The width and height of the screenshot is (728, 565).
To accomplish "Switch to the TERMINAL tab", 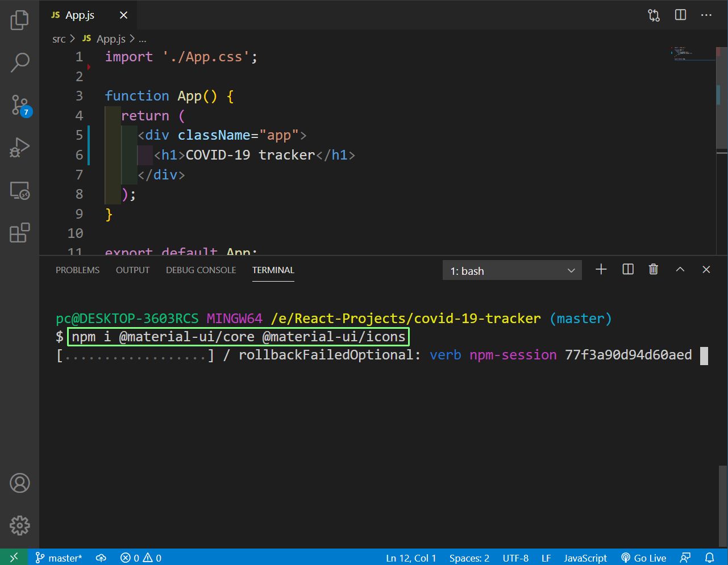I will click(273, 270).
